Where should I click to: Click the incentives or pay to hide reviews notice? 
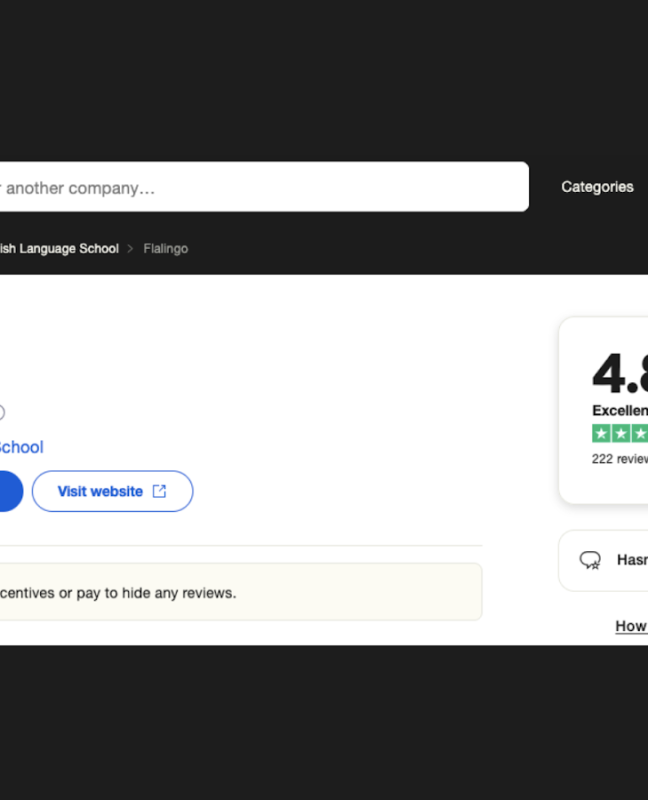click(x=241, y=592)
